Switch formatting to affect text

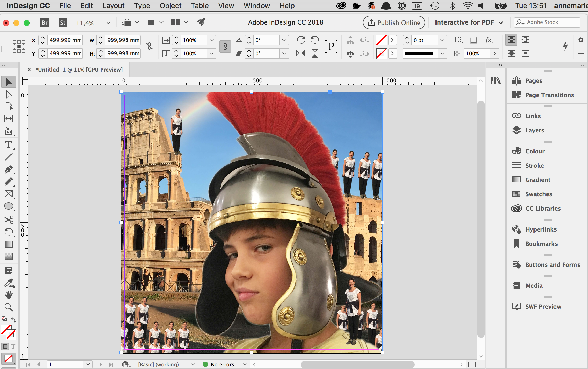13,347
